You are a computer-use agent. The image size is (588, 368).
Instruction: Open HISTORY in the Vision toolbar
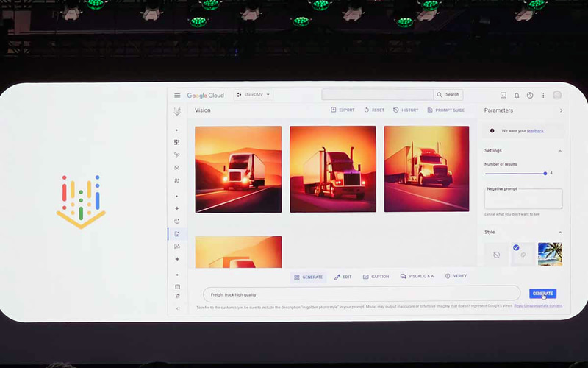pyautogui.click(x=406, y=110)
